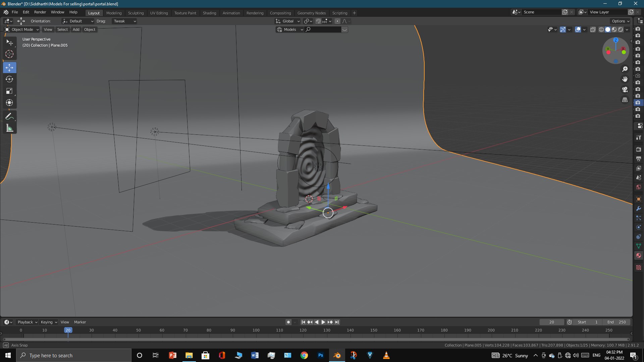Select the Cursor tool in the toolbar
This screenshot has height=362, width=644.
pos(9,54)
